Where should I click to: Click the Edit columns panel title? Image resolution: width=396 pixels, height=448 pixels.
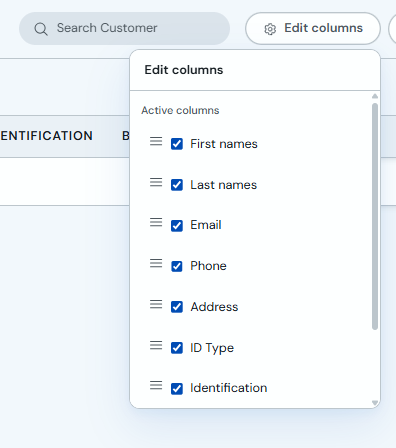(x=184, y=70)
